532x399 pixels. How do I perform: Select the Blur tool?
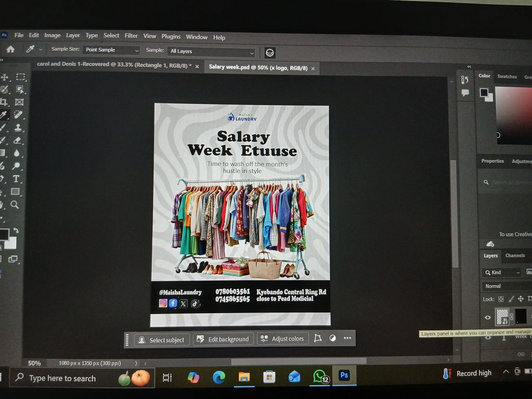coord(17,153)
